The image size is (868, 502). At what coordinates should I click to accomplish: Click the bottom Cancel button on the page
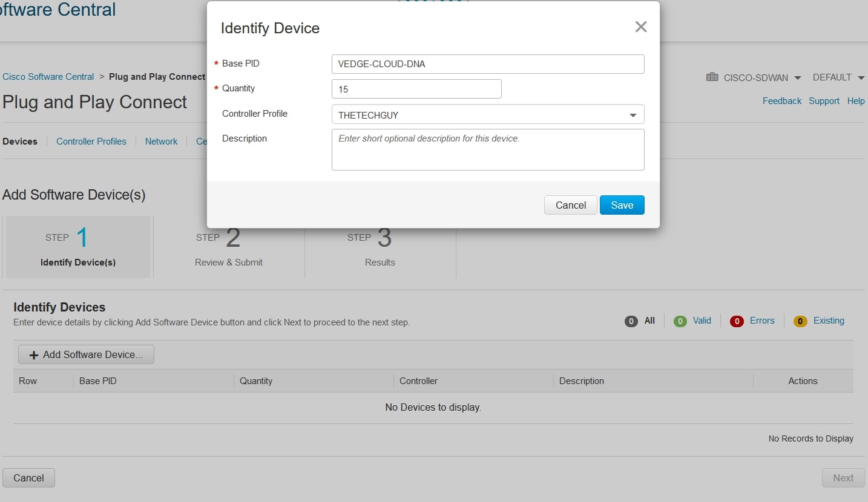click(x=28, y=478)
